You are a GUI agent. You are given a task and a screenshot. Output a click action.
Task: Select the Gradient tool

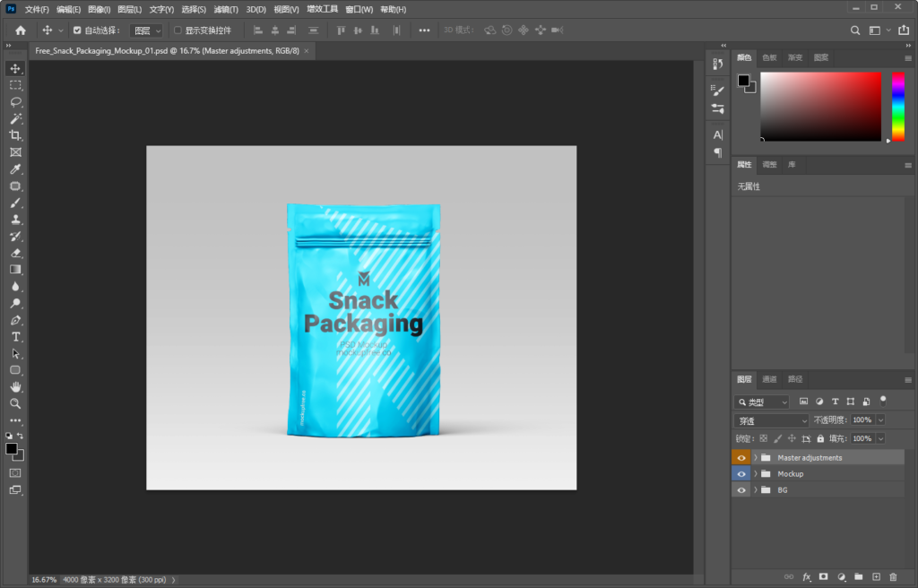click(15, 270)
